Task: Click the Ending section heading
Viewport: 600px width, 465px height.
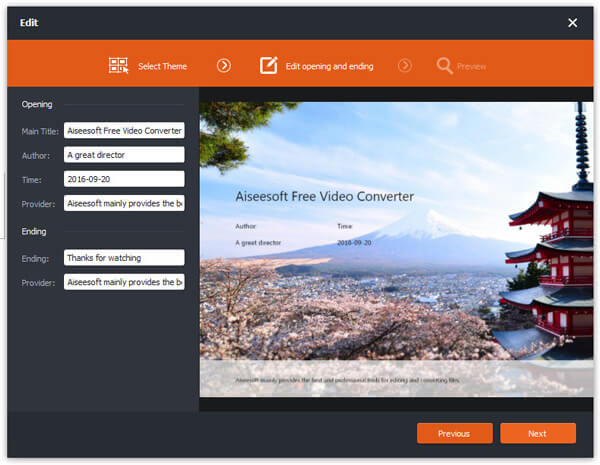Action: tap(34, 232)
